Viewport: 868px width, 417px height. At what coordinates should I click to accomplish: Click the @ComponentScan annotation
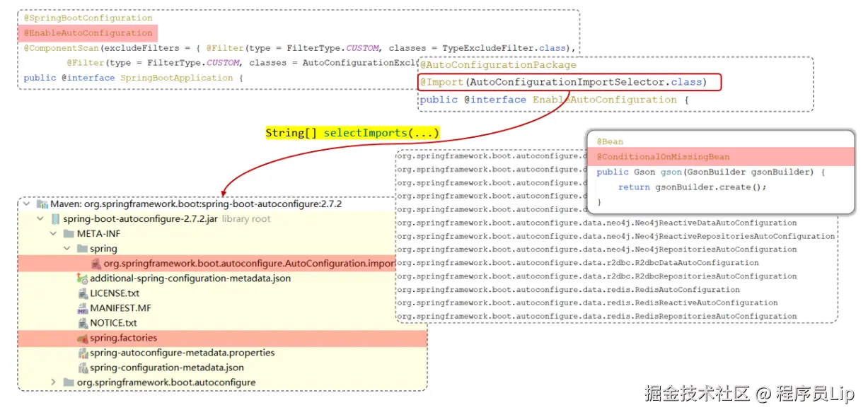click(61, 48)
